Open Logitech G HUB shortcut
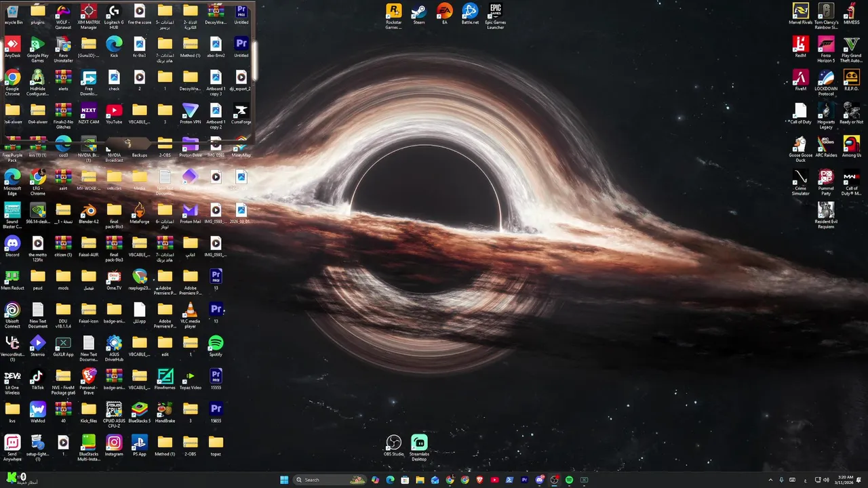The image size is (868, 488). pyautogui.click(x=114, y=16)
